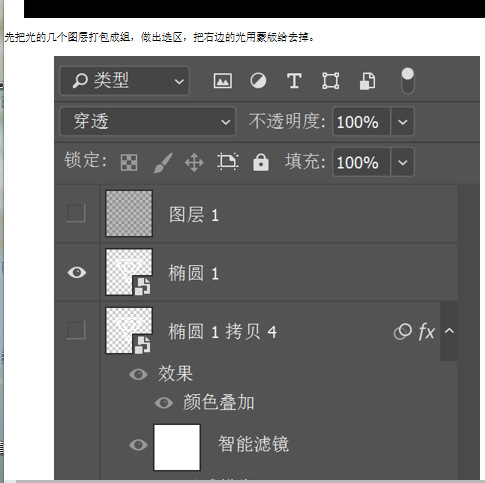Click the 不透明度 100% value field
The height and width of the screenshot is (483, 485).
[x=361, y=122]
